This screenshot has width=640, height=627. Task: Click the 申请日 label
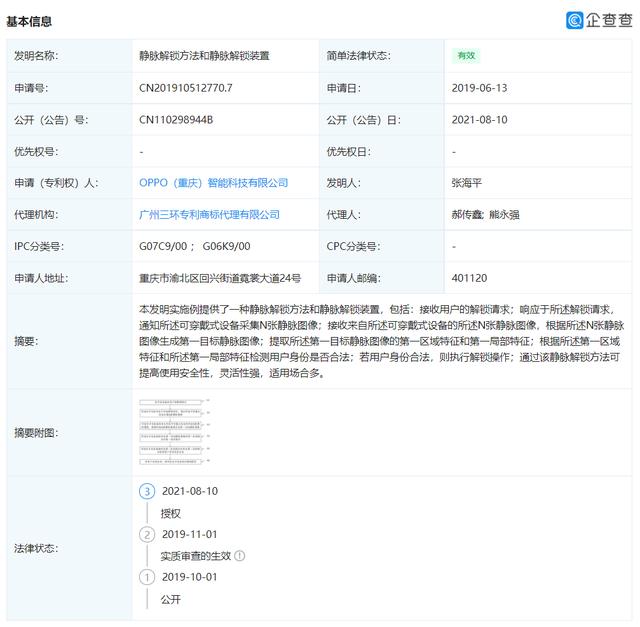pyautogui.click(x=344, y=88)
